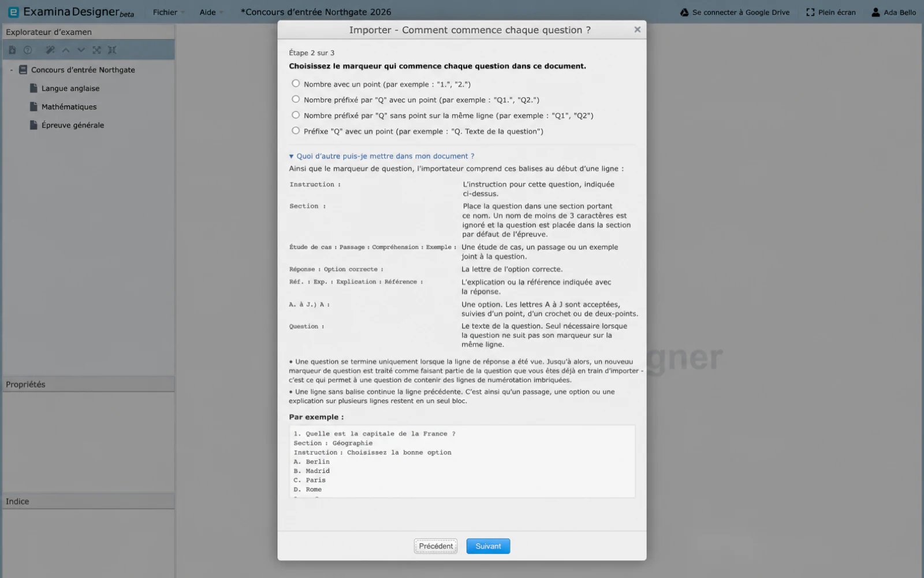Click the Propriétés panel header
Image resolution: width=924 pixels, height=578 pixels.
pos(88,384)
